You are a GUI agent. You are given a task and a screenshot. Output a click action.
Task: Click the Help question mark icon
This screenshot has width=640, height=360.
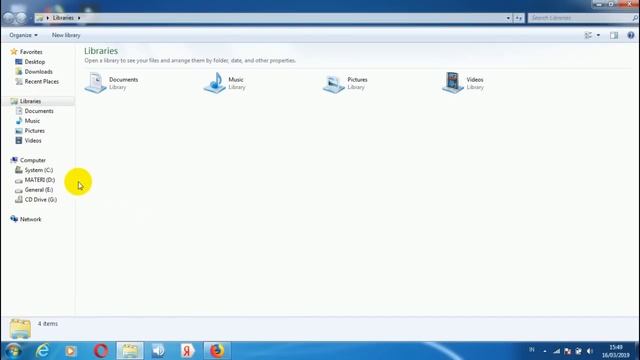[631, 36]
